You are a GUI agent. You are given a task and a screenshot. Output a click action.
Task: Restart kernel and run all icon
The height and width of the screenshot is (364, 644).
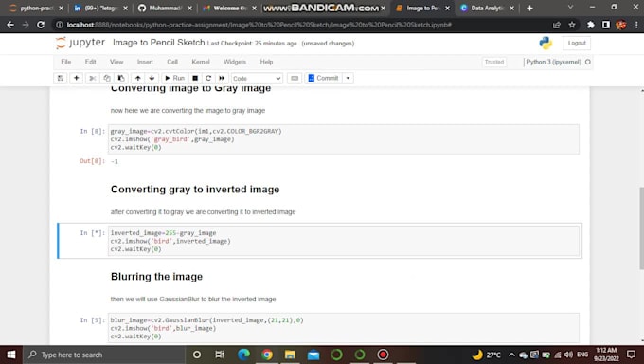[222, 78]
